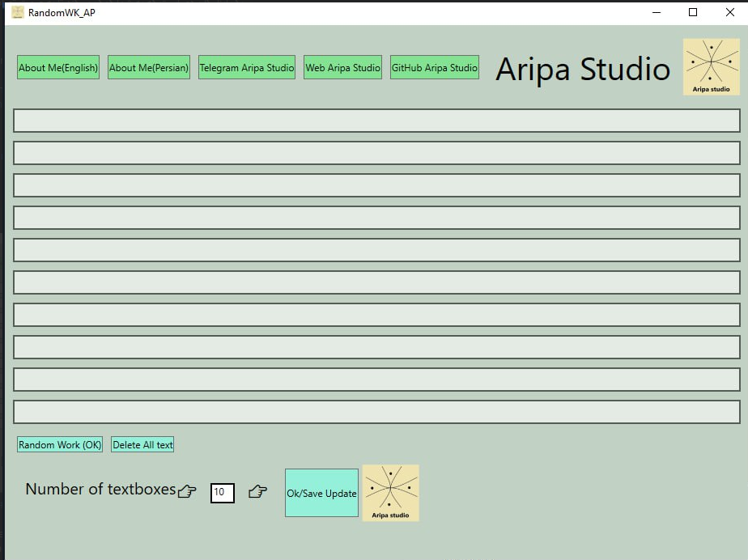Screen dimensions: 748x560
Task: Click the Aripa Studio logo at top right
Action: (x=712, y=67)
